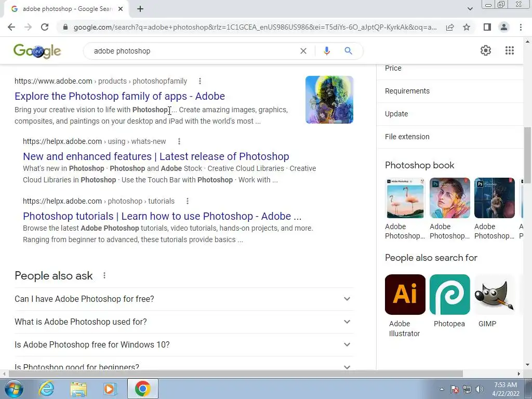Click the Photoshop family result thumbnail
The image size is (532, 399).
329,100
